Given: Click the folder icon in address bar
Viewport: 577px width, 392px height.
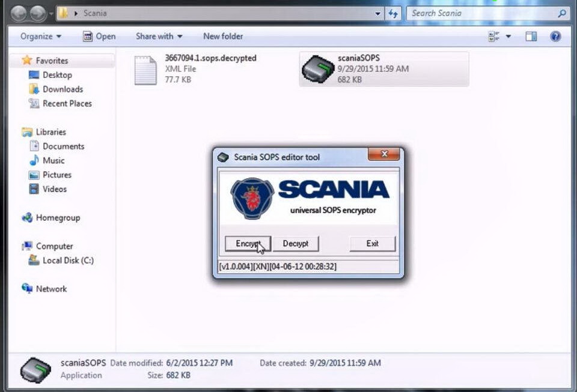Looking at the screenshot, I should (x=64, y=13).
